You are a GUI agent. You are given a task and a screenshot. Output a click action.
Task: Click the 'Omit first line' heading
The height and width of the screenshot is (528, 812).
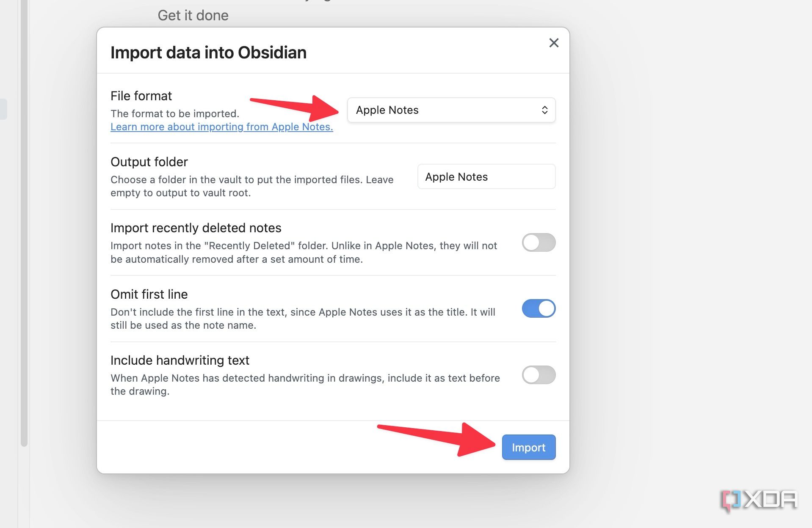point(149,294)
